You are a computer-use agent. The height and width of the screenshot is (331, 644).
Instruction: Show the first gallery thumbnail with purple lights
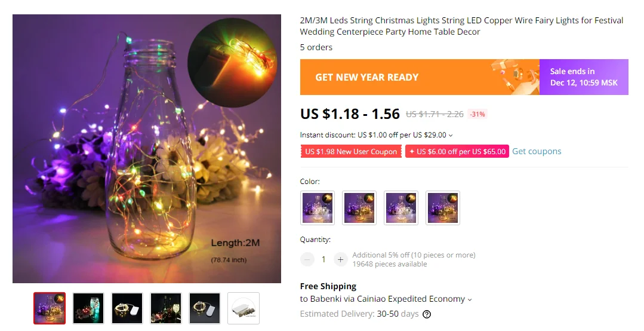(50, 308)
